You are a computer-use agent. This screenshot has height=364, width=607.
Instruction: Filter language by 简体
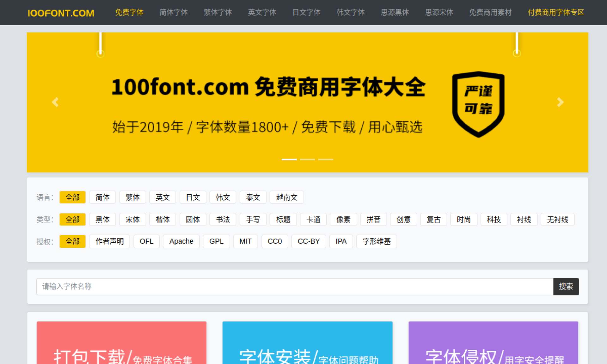point(102,197)
